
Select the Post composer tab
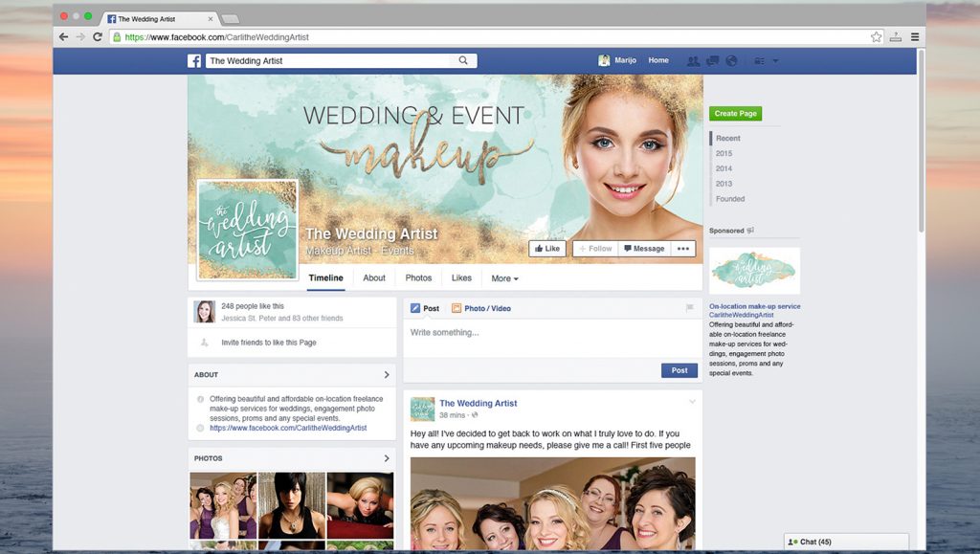point(425,308)
